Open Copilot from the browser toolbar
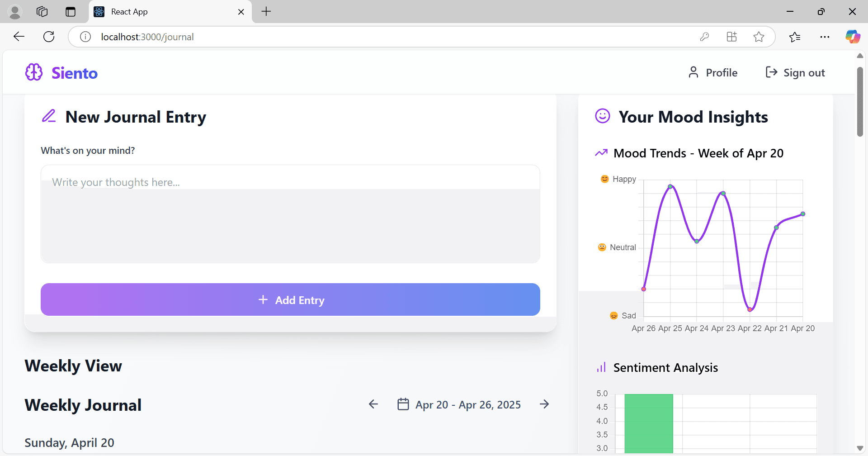The width and height of the screenshot is (868, 456). tap(853, 37)
